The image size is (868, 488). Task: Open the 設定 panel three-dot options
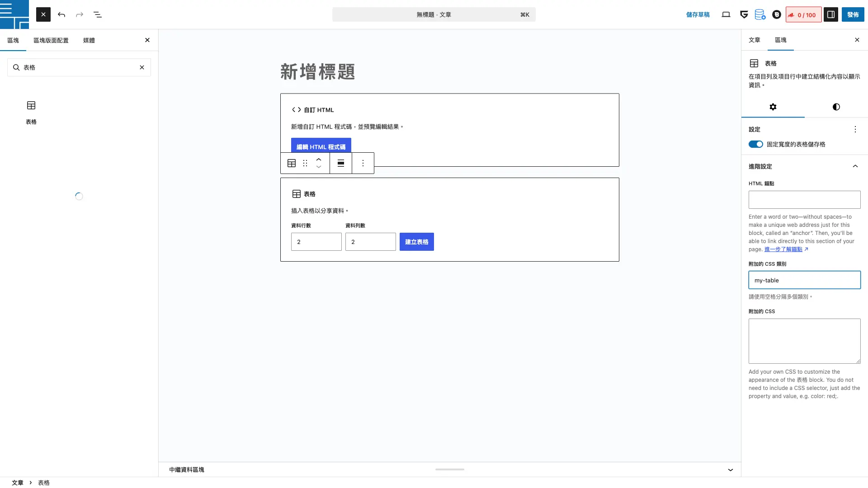tap(855, 129)
